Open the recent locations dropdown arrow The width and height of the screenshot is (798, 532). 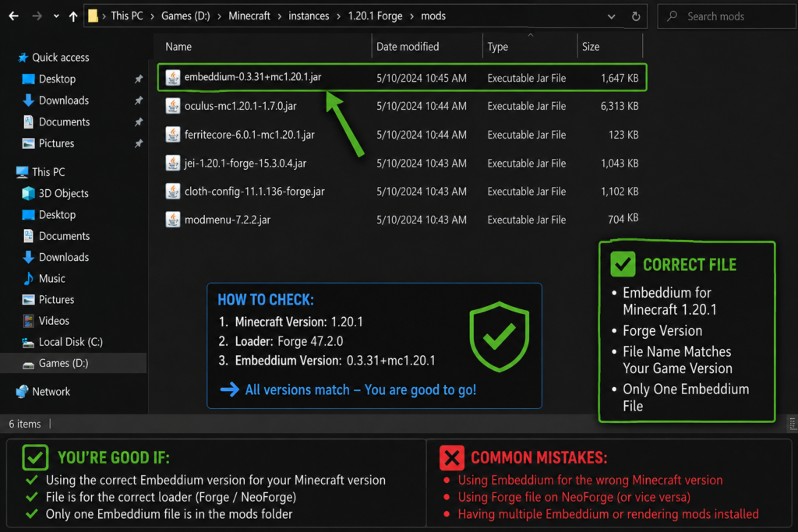(x=56, y=16)
